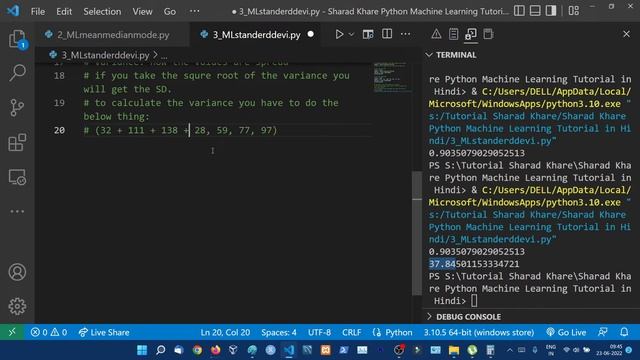Open the Explorer view in activity bar
The image size is (640, 360).
pos(18,40)
